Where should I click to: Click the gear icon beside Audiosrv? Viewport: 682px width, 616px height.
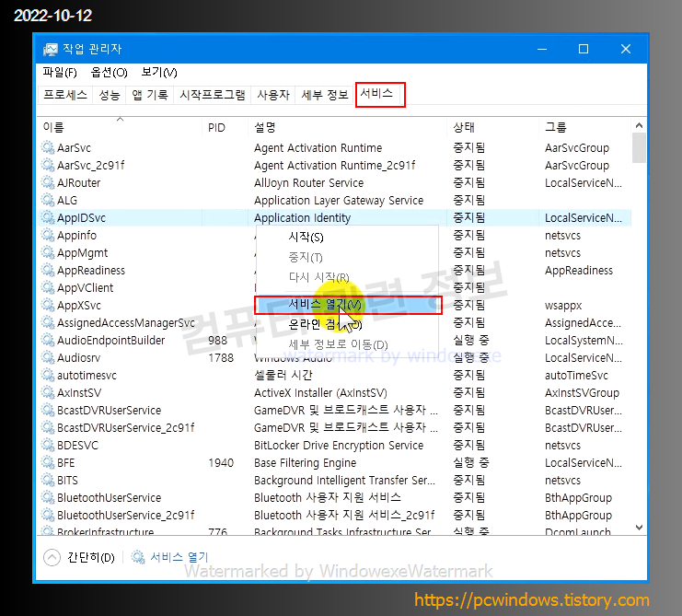(48, 357)
